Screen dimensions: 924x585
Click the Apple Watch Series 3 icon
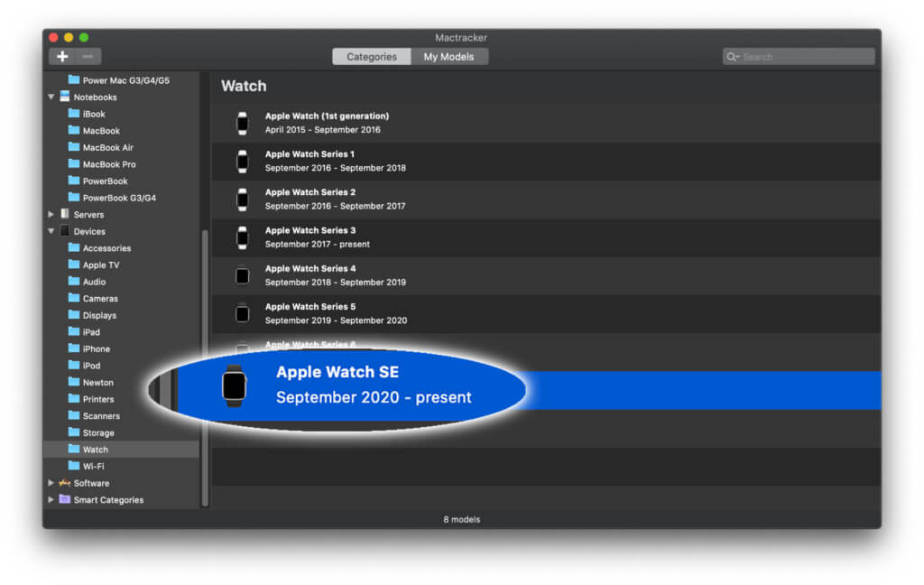click(242, 237)
